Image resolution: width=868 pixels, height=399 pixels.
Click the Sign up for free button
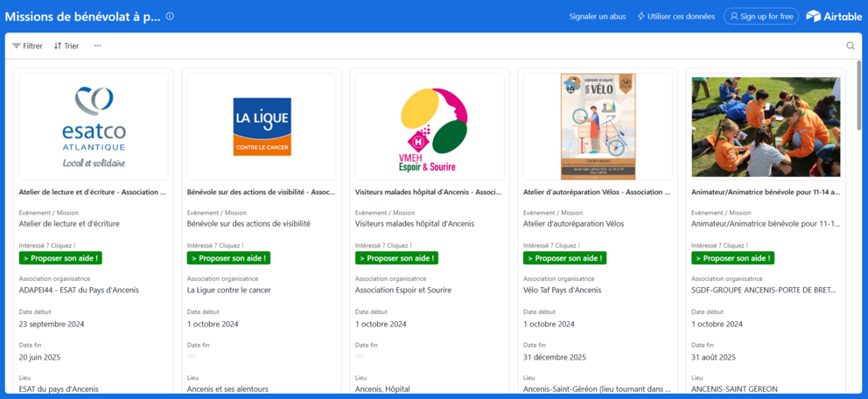point(761,17)
